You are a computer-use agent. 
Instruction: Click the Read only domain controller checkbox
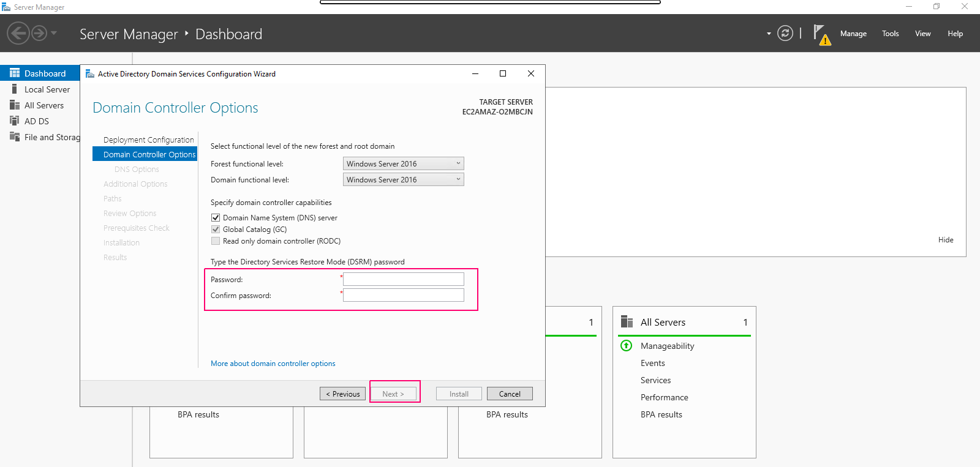click(216, 241)
